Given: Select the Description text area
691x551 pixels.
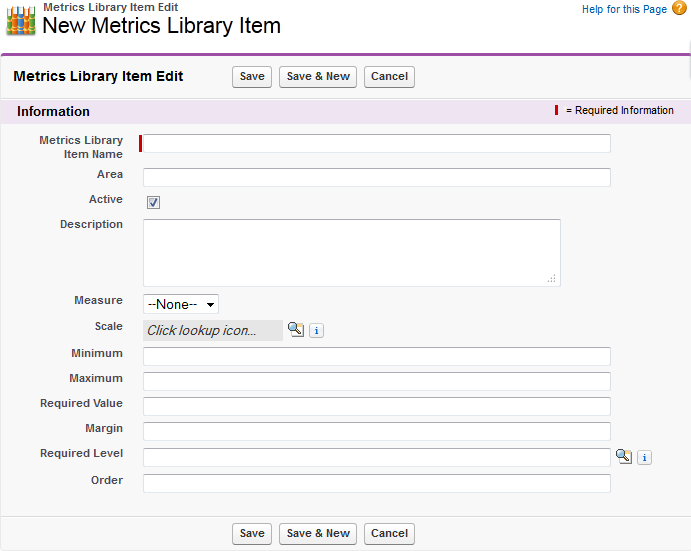Looking at the screenshot, I should click(x=351, y=252).
